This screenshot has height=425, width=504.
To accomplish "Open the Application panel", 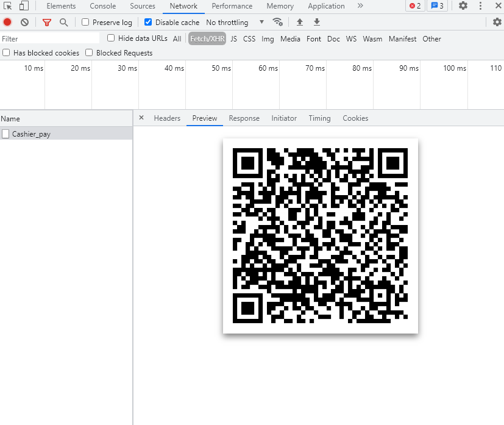I will pyautogui.click(x=326, y=5).
